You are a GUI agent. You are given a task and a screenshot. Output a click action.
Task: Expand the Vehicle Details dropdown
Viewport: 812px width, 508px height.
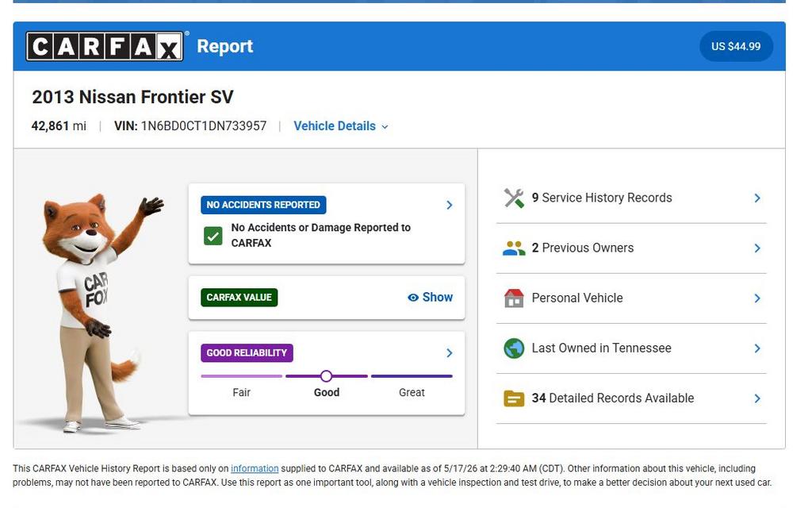click(341, 126)
